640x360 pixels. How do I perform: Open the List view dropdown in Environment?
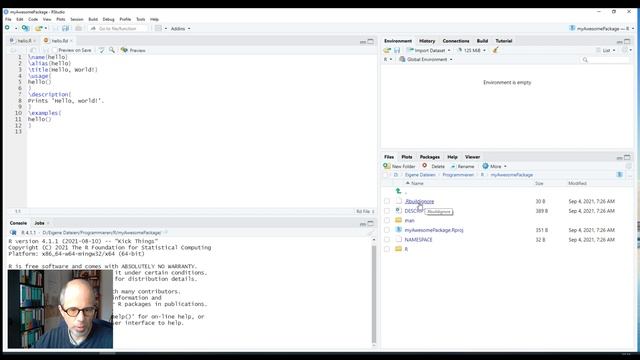point(606,50)
